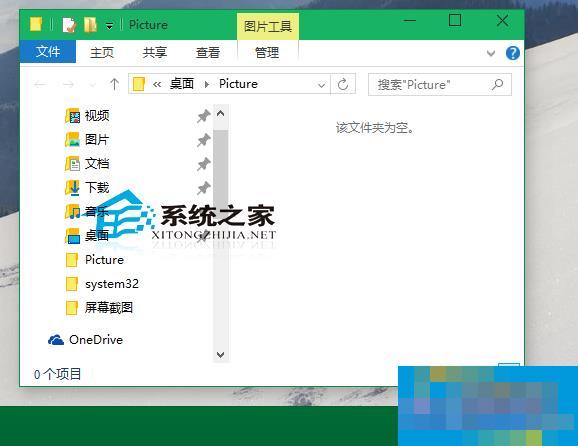This screenshot has height=446, width=578.
Task: Click the Properties quick access icon
Action: click(x=69, y=25)
